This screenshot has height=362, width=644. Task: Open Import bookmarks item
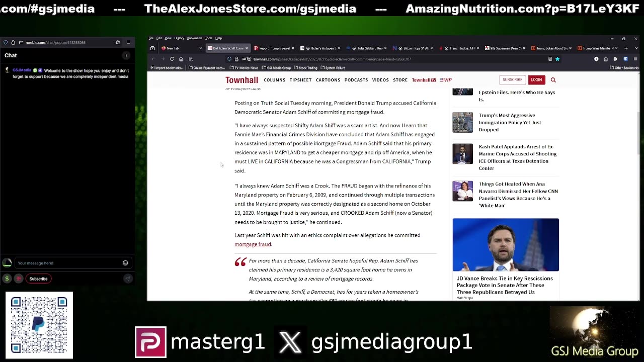(x=168, y=68)
